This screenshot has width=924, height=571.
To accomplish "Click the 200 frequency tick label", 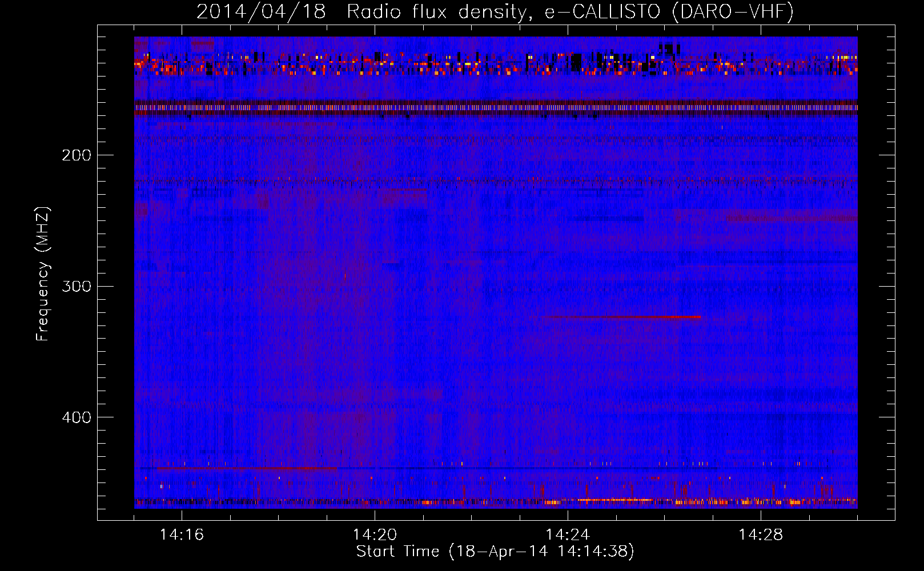I will tap(77, 155).
